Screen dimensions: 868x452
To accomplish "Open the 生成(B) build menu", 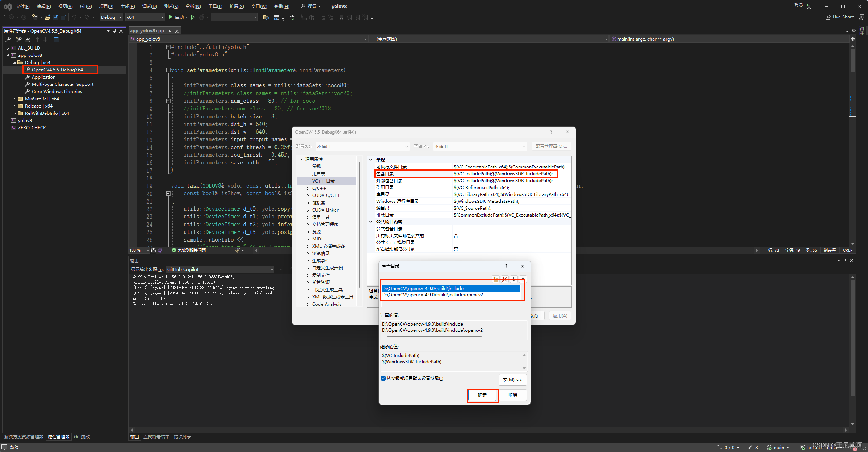I will coord(127,6).
